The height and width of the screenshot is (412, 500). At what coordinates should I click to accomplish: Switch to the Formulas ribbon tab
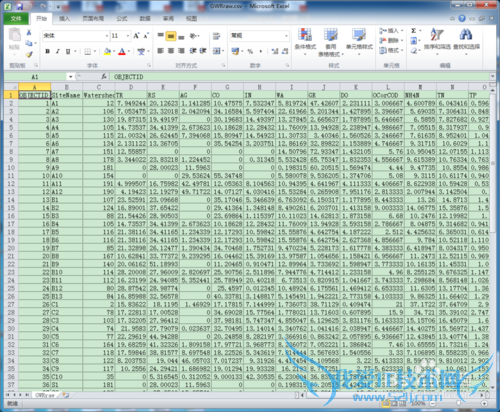(122, 19)
